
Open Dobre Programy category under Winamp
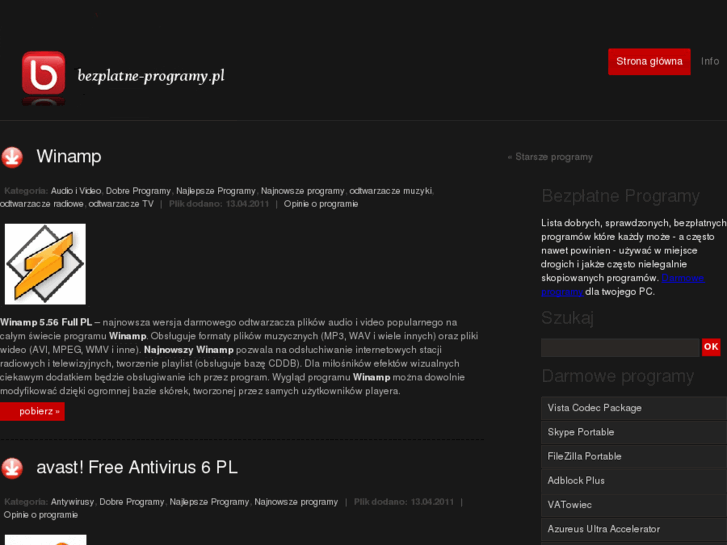138,191
